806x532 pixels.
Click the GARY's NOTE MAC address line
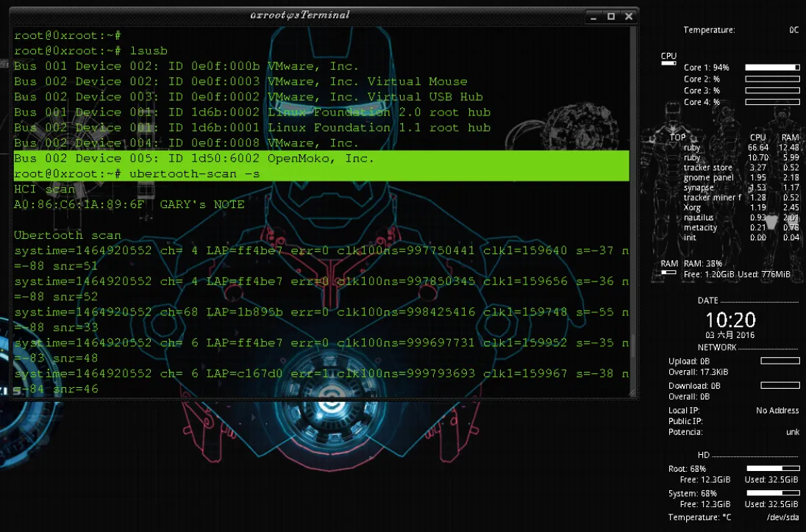(129, 204)
